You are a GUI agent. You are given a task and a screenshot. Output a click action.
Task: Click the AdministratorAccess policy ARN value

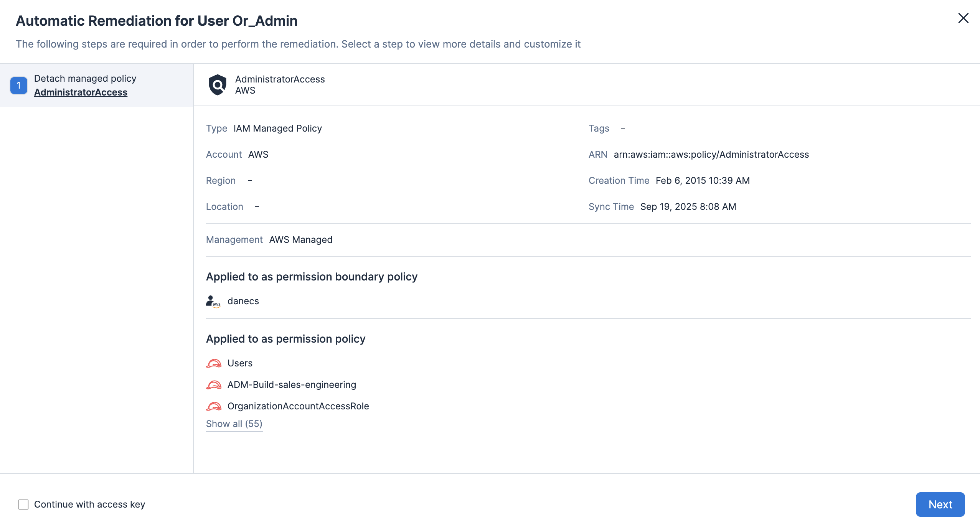(x=711, y=155)
